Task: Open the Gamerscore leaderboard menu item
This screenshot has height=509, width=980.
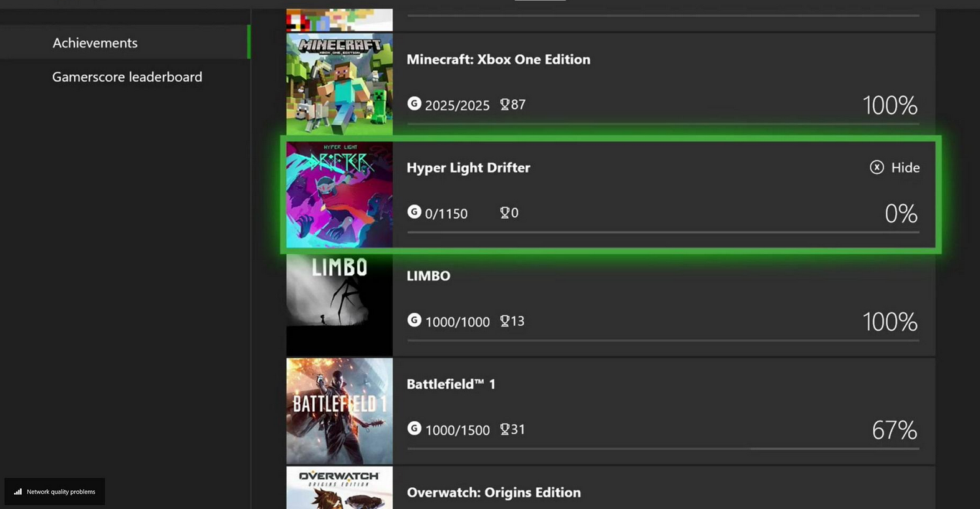Action: coord(127,77)
